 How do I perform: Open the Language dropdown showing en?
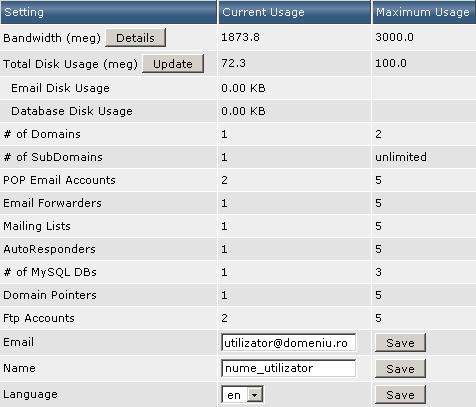pos(242,395)
